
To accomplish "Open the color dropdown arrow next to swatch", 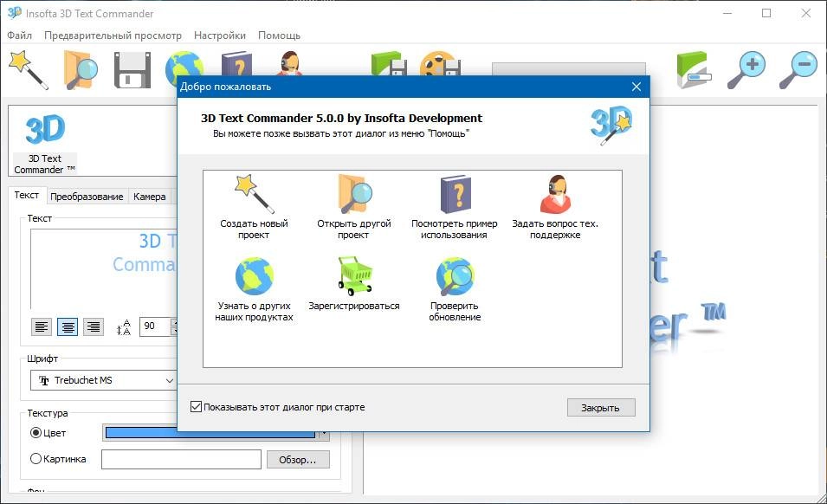I will pos(323,435).
